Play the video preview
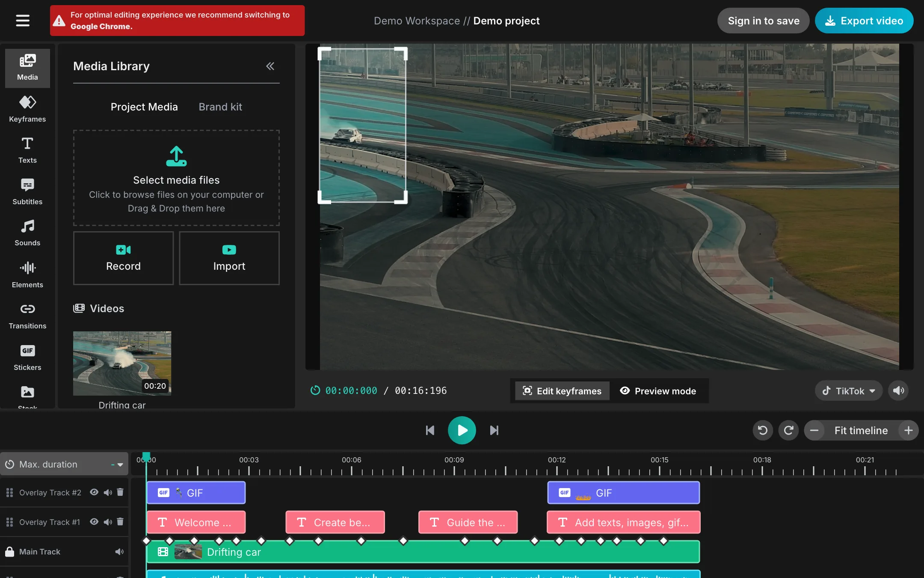 pos(462,430)
